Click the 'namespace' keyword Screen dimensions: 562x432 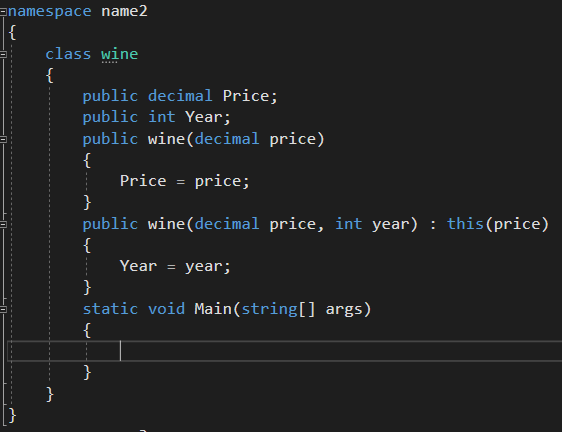(x=49, y=12)
